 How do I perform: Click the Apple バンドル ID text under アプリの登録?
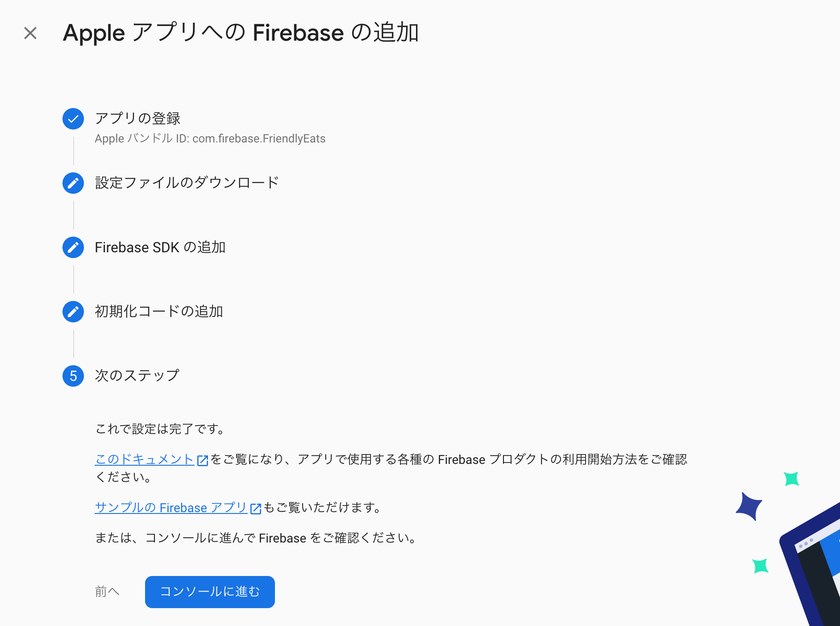tap(210, 138)
